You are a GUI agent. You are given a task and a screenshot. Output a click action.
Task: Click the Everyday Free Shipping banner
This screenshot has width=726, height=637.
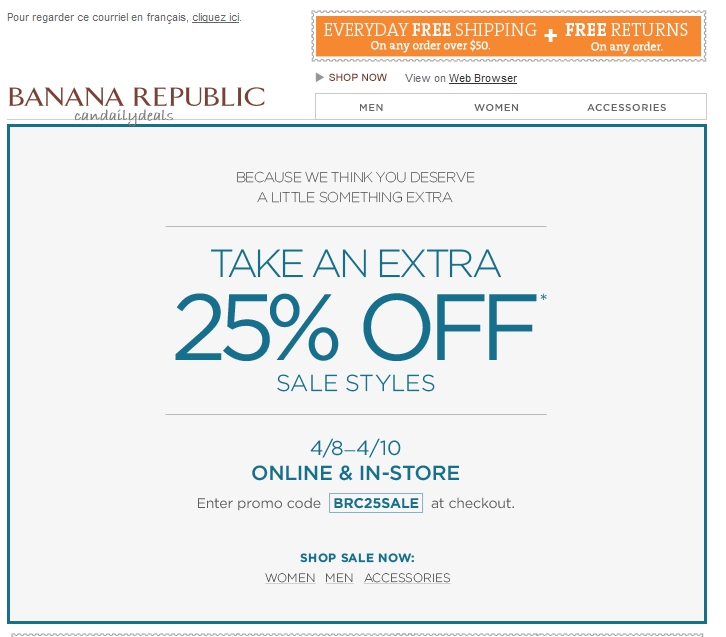point(430,36)
